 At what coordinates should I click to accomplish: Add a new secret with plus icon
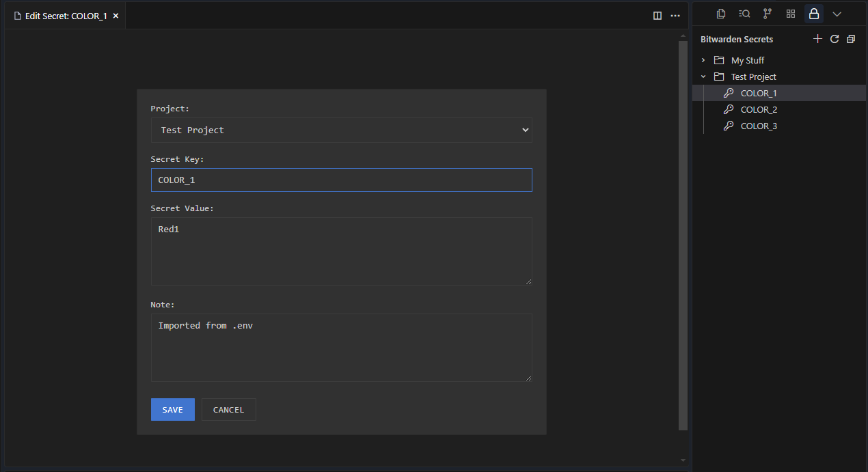[x=817, y=39]
